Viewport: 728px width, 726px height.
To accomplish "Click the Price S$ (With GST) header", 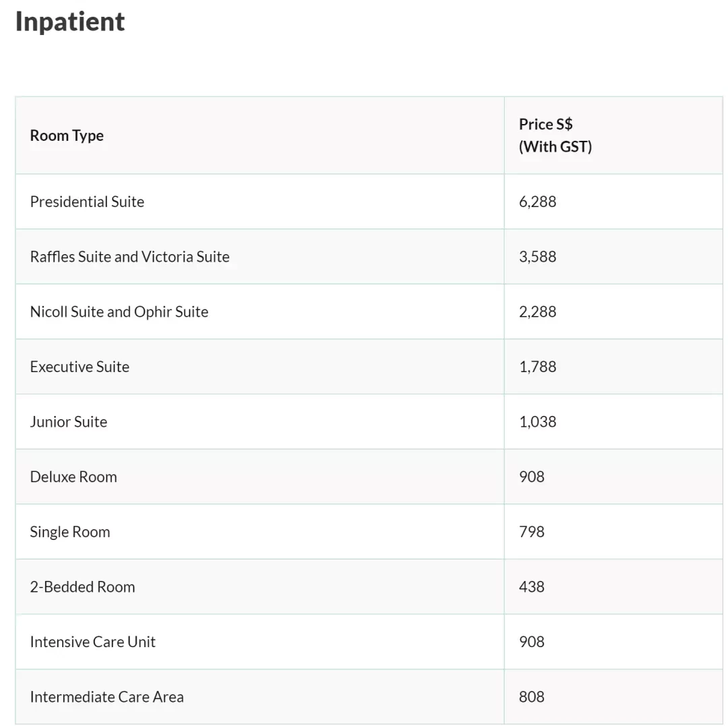I will coord(555,135).
